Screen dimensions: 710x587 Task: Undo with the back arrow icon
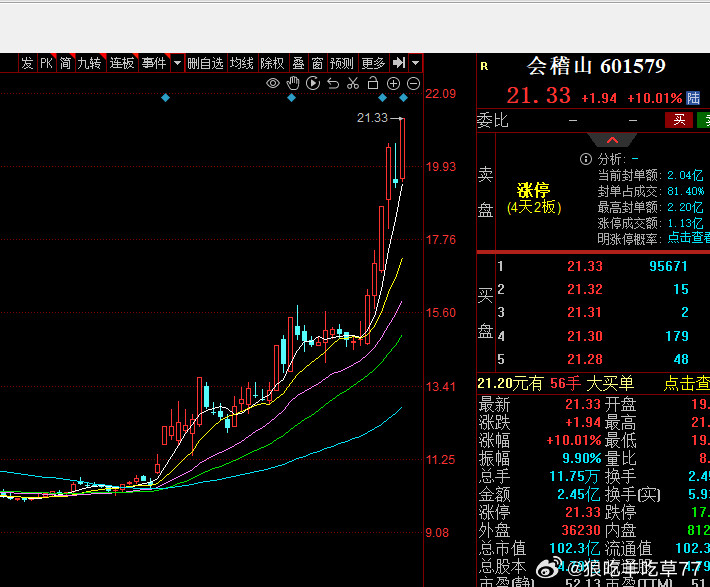pyautogui.click(x=333, y=83)
